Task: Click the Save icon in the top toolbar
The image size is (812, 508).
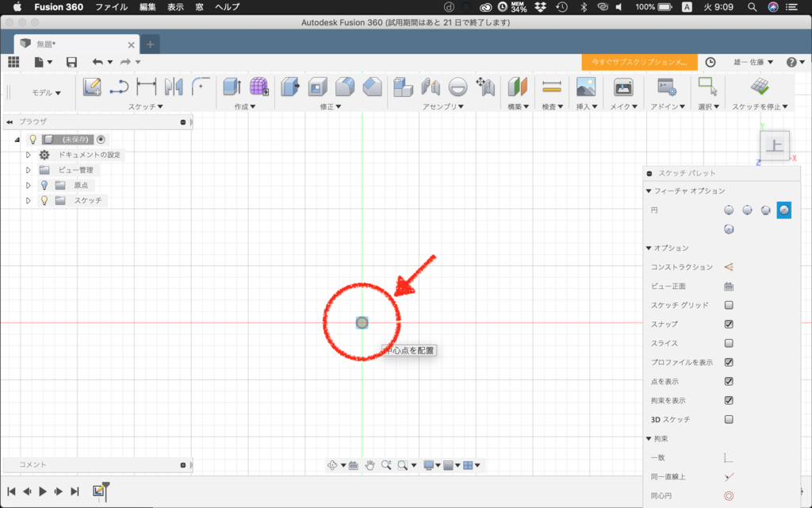Action: [71, 62]
